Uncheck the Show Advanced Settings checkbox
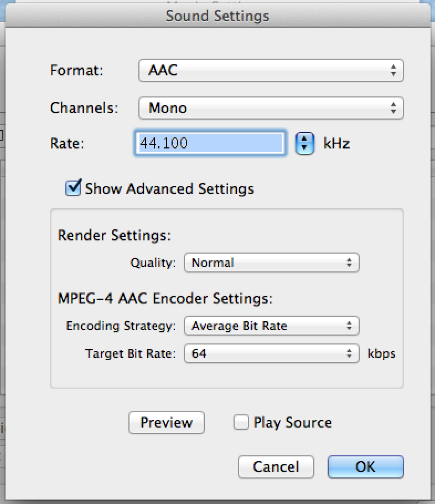Image resolution: width=435 pixels, height=504 pixels. tap(73, 188)
